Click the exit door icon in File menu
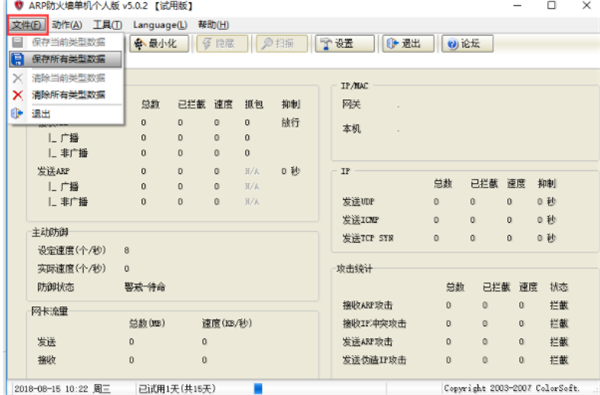Image resolution: width=600 pixels, height=395 pixels. coord(17,114)
